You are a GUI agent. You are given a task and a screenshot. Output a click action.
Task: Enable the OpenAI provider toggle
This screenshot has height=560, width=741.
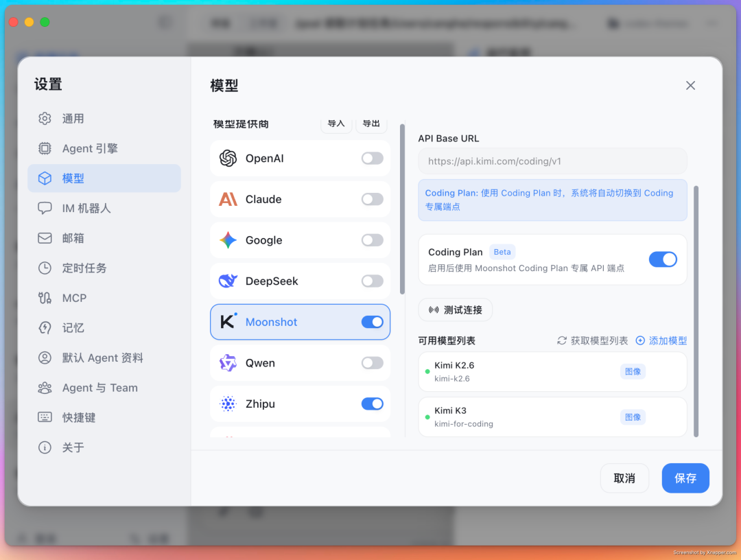(x=373, y=159)
